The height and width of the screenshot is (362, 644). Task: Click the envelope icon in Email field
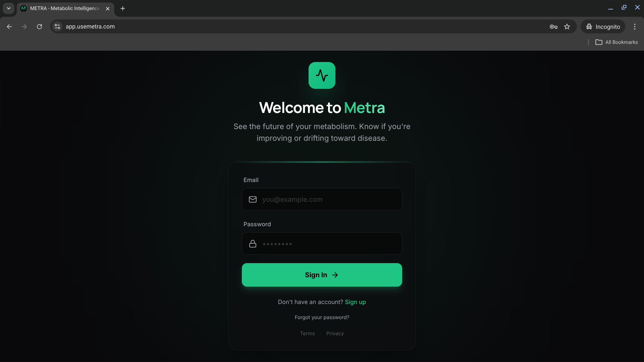coord(253,199)
